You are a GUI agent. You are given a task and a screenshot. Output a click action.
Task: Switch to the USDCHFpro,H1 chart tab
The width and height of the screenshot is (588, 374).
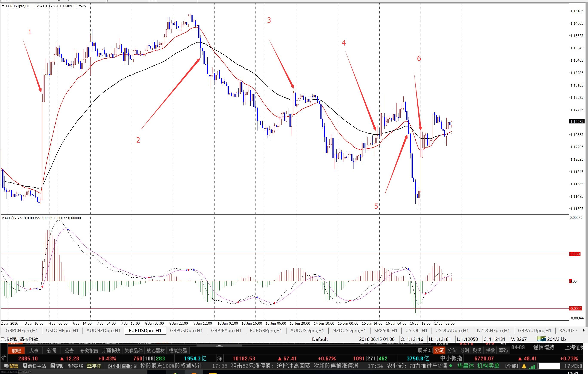pyautogui.click(x=62, y=331)
